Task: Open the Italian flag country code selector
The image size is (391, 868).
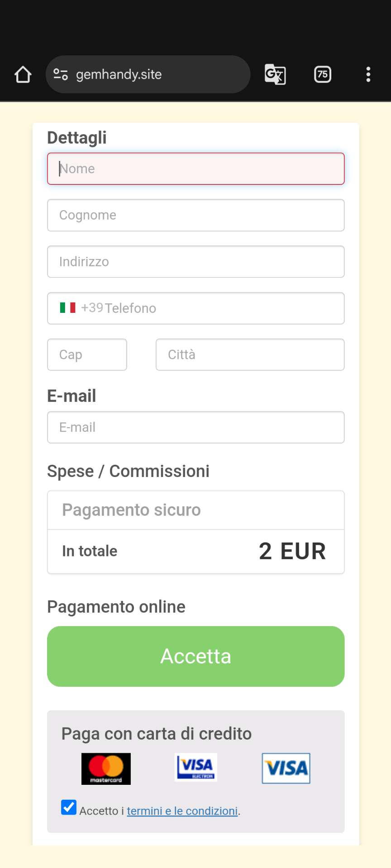Action: 68,308
